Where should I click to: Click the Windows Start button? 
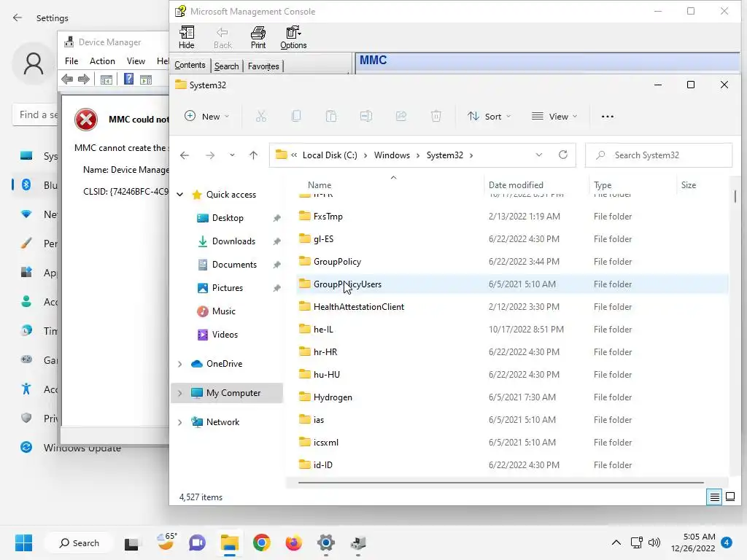(23, 542)
